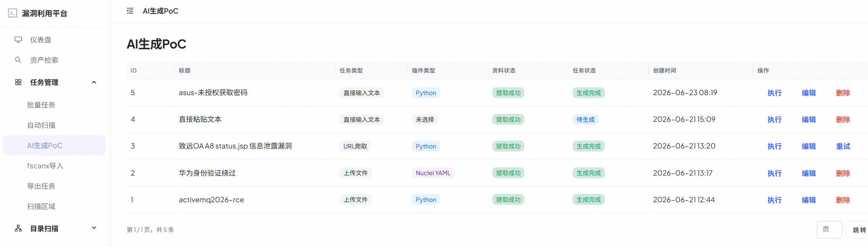Viewport: 868px width, 247px height.
Task: Click the title 致远OA A8 status.jsp 信息泄露漏洞
Action: (235, 146)
